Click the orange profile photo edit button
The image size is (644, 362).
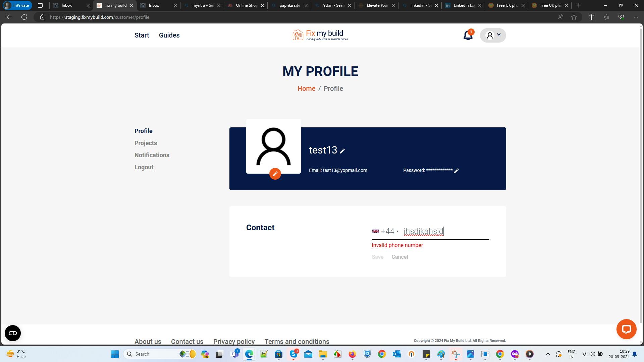tap(275, 174)
